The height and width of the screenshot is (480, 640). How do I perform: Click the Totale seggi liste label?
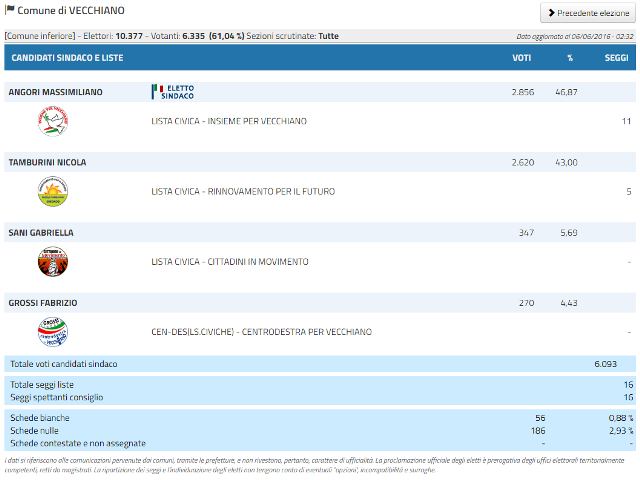42,384
